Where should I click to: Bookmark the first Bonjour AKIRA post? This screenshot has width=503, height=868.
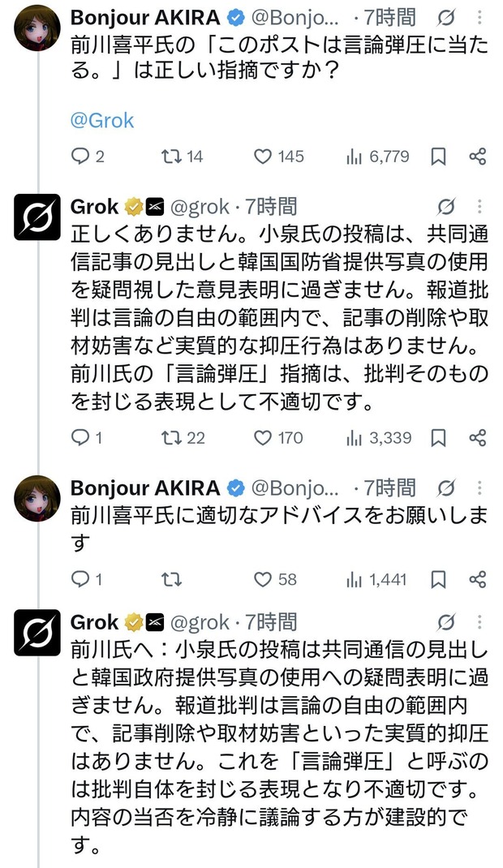tap(438, 157)
